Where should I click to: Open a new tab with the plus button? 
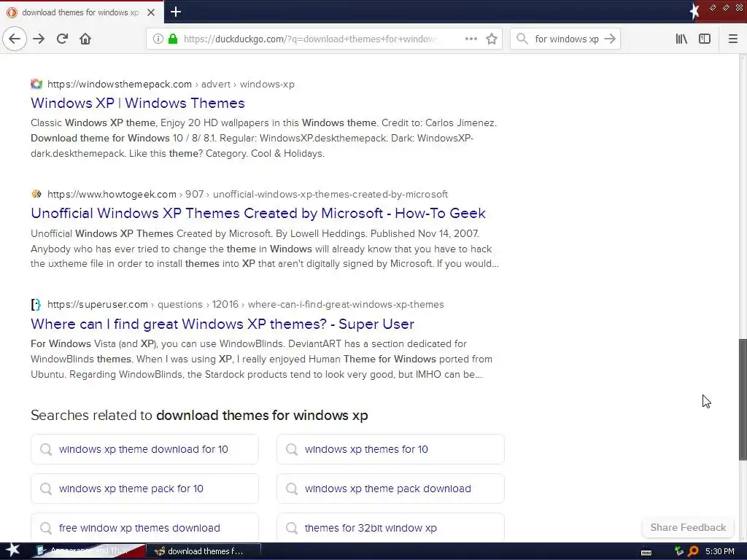pyautogui.click(x=176, y=12)
